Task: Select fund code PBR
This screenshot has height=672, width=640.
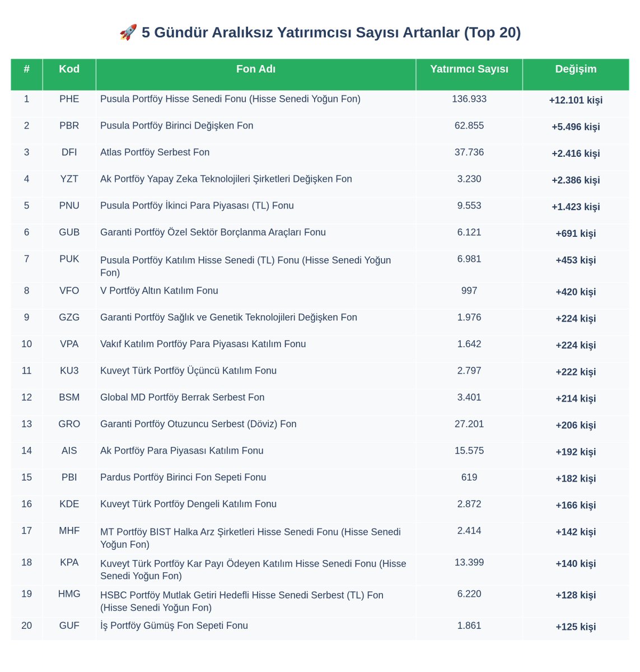Action: click(69, 126)
